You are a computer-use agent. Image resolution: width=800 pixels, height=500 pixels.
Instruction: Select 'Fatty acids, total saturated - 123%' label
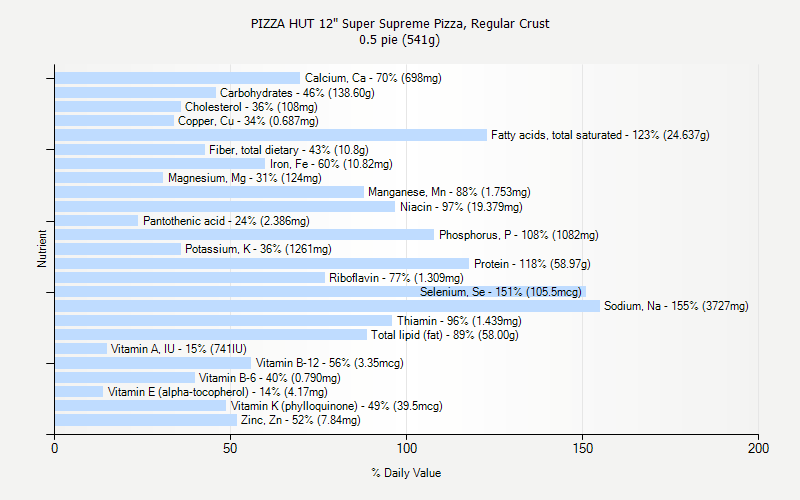[575, 135]
